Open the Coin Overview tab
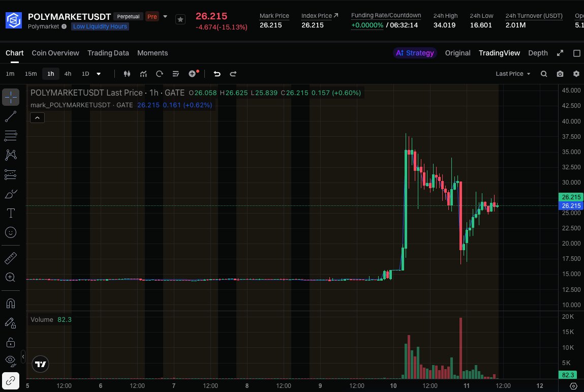 click(x=55, y=53)
